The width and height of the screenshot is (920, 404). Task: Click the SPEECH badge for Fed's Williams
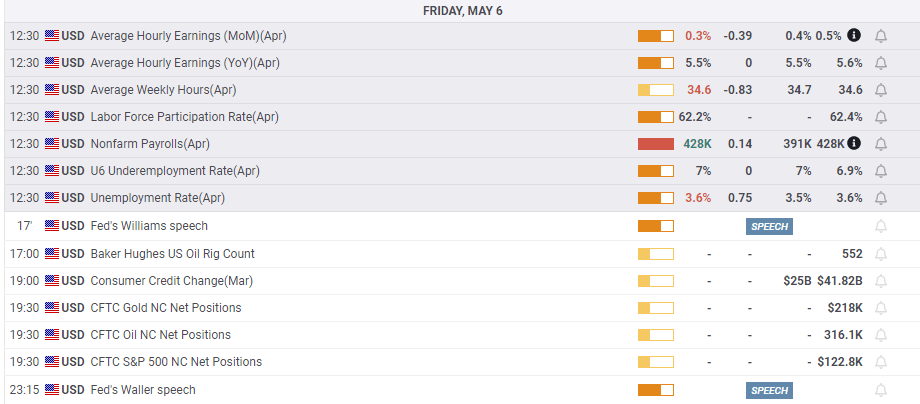pyautogui.click(x=770, y=226)
